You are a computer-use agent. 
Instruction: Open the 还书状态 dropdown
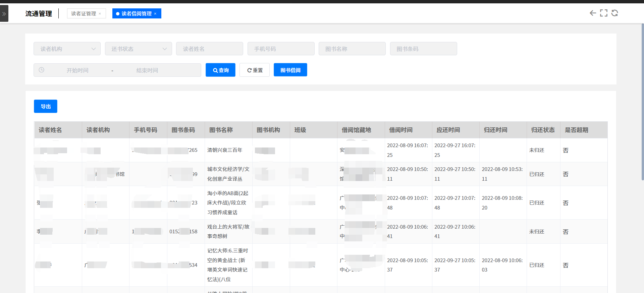pyautogui.click(x=138, y=49)
